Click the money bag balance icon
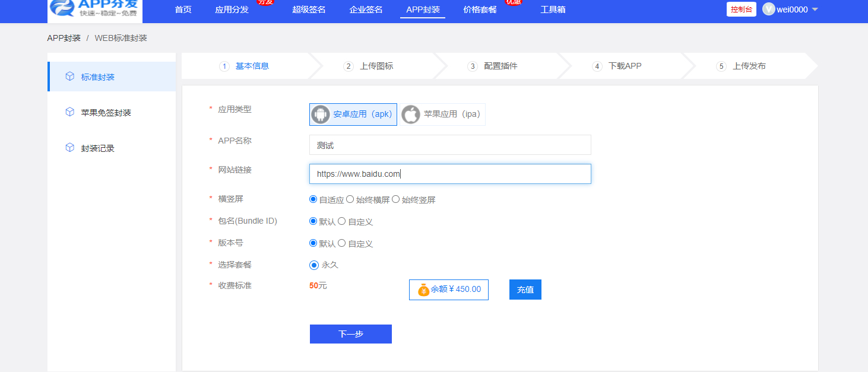This screenshot has width=868, height=372. click(423, 290)
